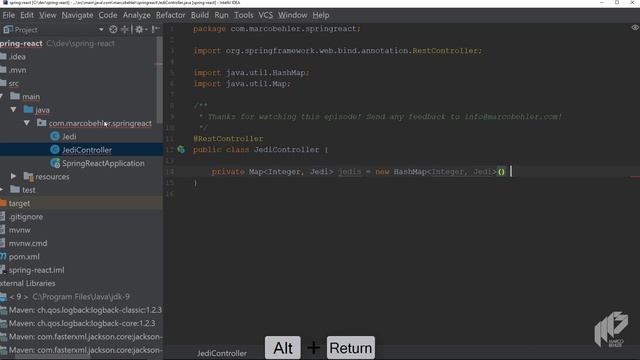The image size is (640, 360).
Task: Open the Code menu
Action: [x=108, y=15]
